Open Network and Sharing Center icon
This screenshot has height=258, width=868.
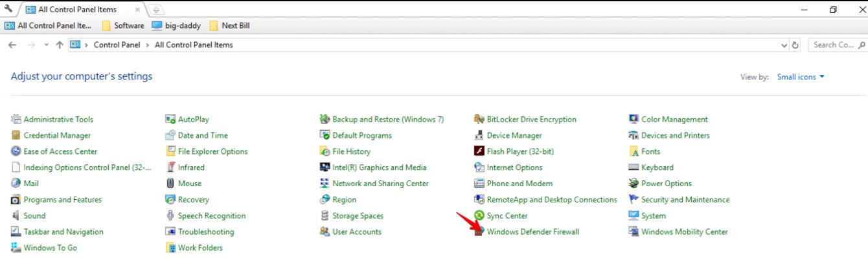[325, 184]
